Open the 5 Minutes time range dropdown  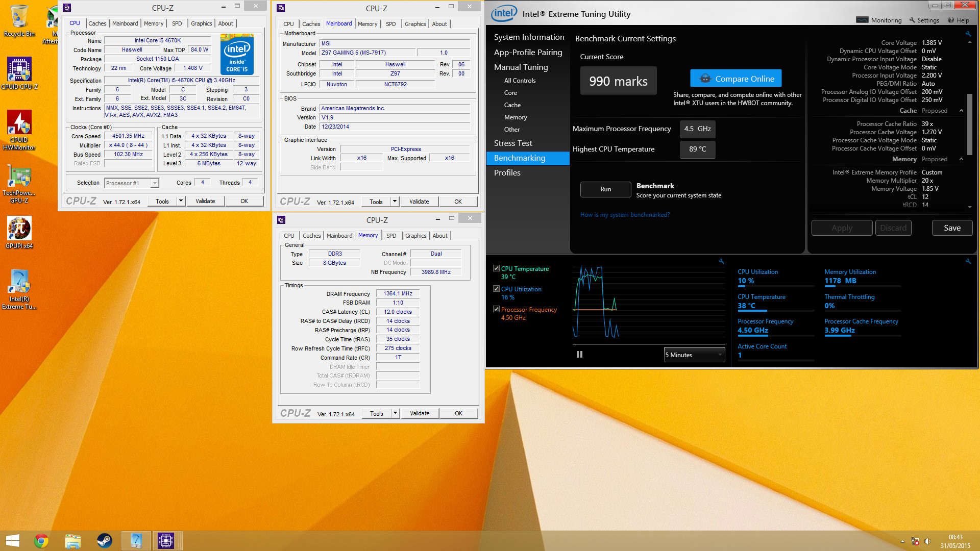coord(694,355)
